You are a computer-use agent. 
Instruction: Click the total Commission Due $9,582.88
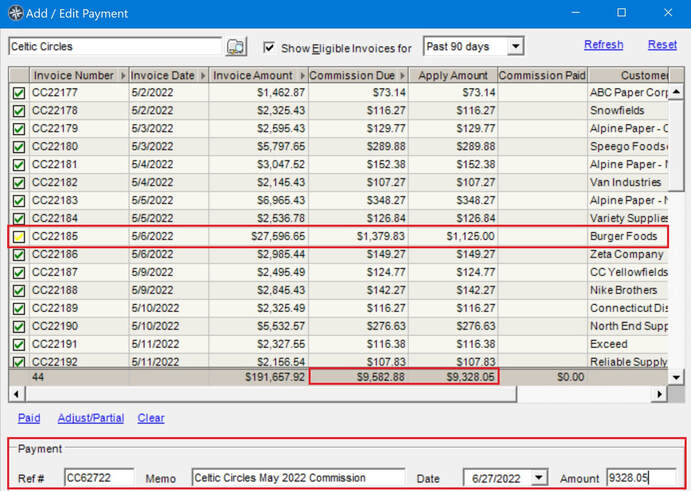359,377
